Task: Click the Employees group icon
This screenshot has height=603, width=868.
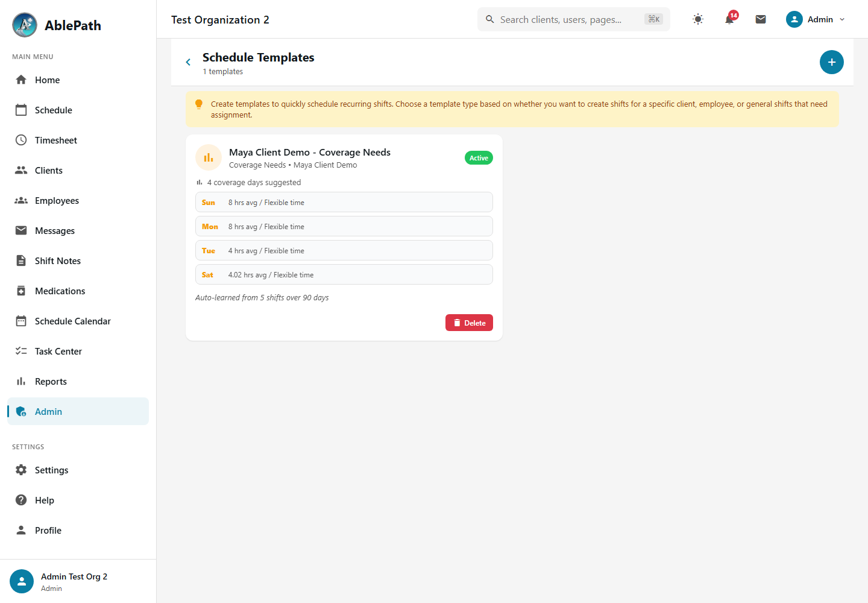Action: [x=21, y=200]
